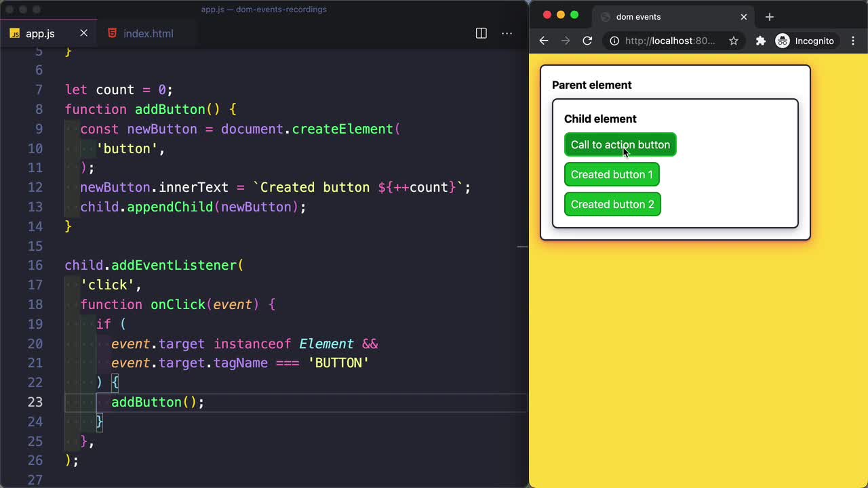Open the browser extensions puzzle icon
The height and width of the screenshot is (488, 868).
[760, 41]
